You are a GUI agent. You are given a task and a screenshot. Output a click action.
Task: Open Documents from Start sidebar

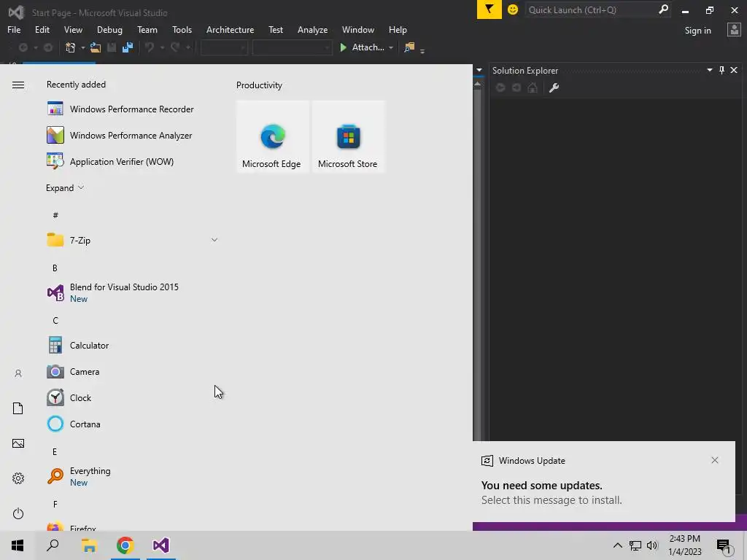coord(18,408)
